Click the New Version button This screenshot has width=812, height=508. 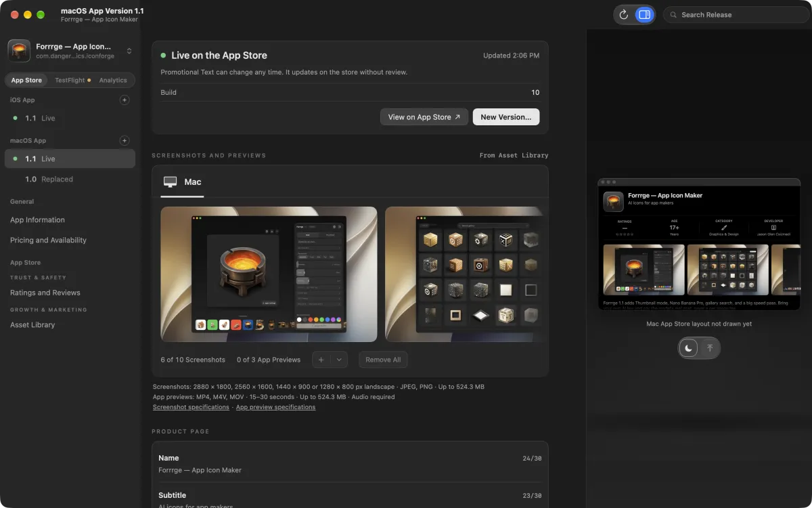coord(506,117)
